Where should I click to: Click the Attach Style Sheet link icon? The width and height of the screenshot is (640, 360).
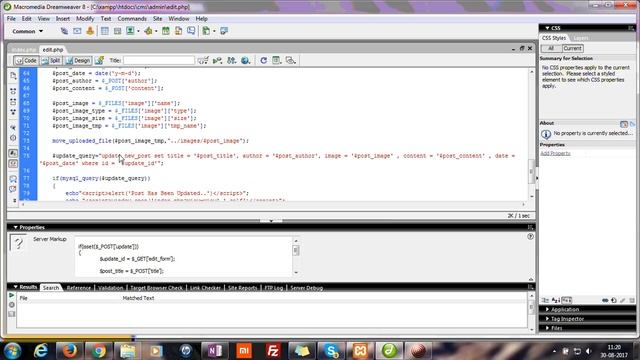tap(605, 300)
